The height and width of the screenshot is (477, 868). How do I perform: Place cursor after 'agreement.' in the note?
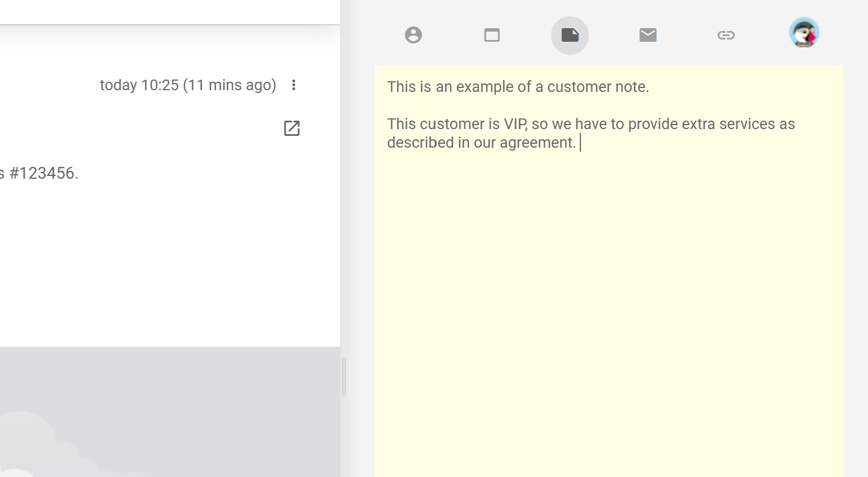click(578, 143)
